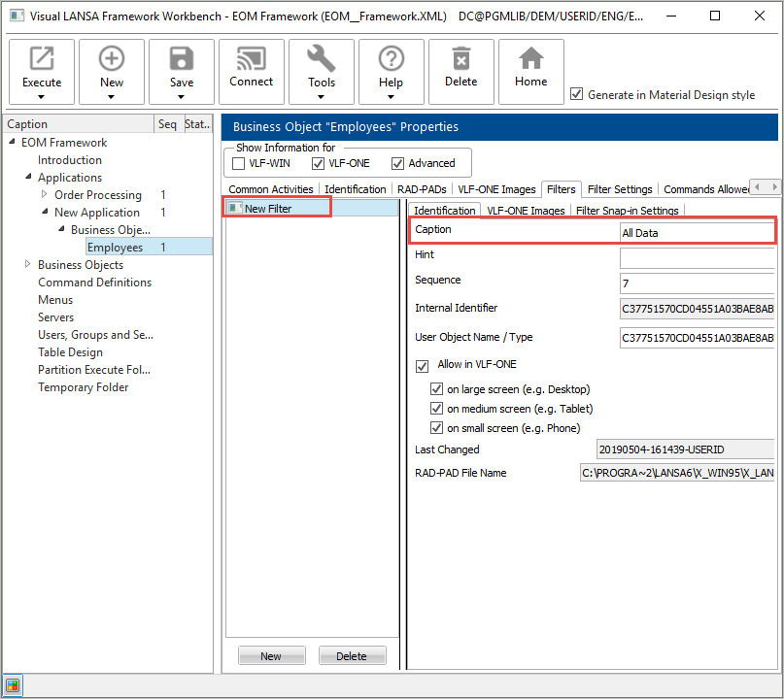
Task: Click the Caption field containing All Data
Action: coord(697,233)
